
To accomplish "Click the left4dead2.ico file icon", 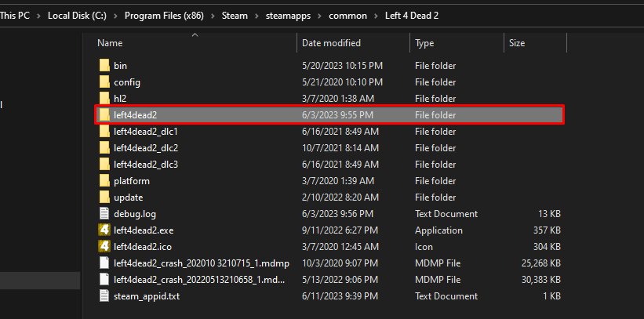I will 104,247.
